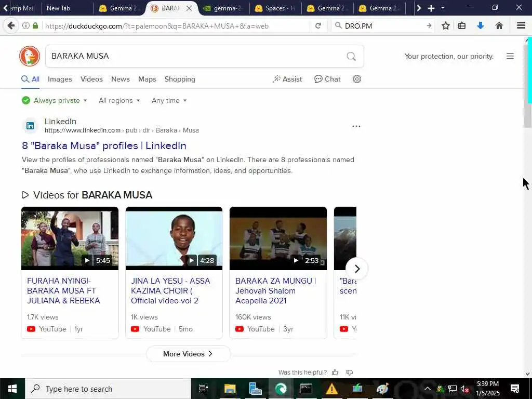The width and height of the screenshot is (532, 399).
Task: Go to the browser home page icon
Action: click(x=499, y=26)
